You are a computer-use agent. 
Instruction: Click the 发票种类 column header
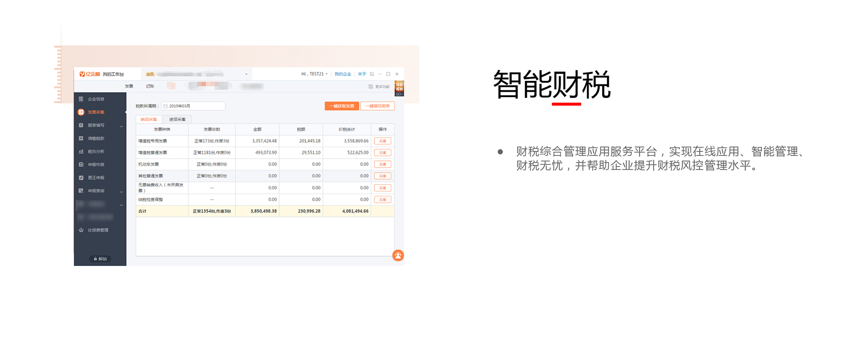pos(162,130)
